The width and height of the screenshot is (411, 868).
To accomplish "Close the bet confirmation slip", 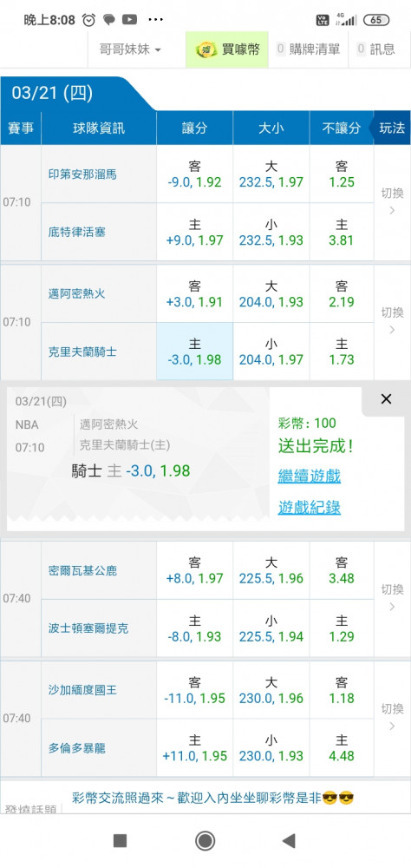I will pos(386,399).
